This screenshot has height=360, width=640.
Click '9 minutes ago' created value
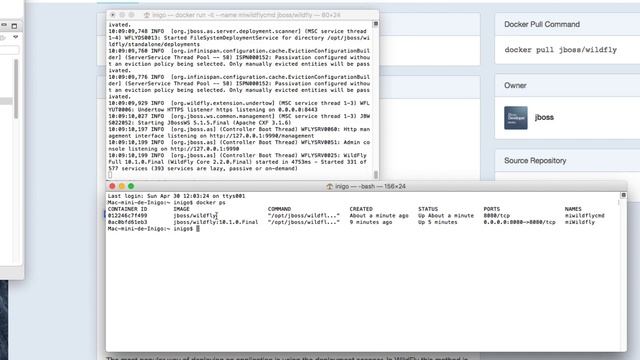click(371, 222)
